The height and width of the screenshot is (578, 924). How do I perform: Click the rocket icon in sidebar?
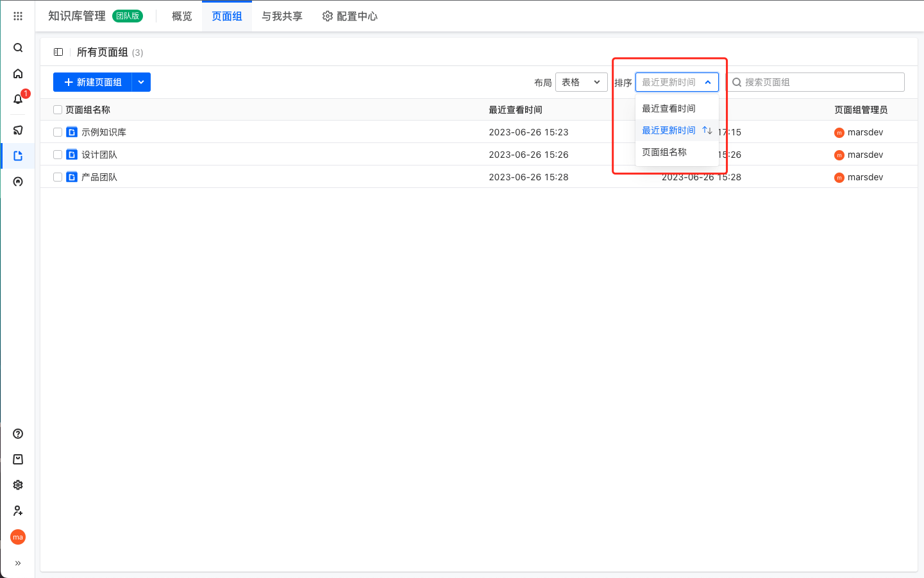pos(18,130)
